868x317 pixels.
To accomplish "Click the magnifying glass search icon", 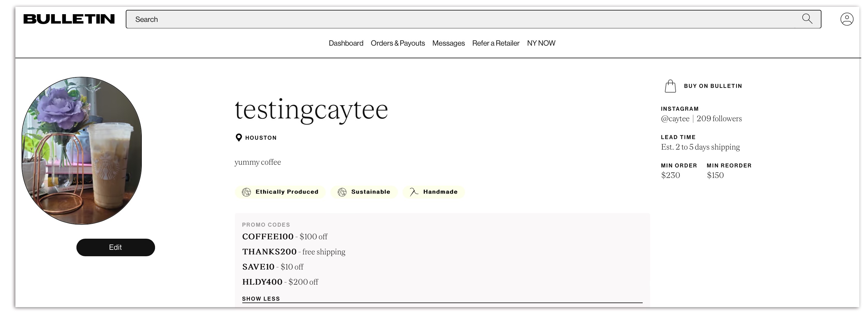I will point(807,19).
